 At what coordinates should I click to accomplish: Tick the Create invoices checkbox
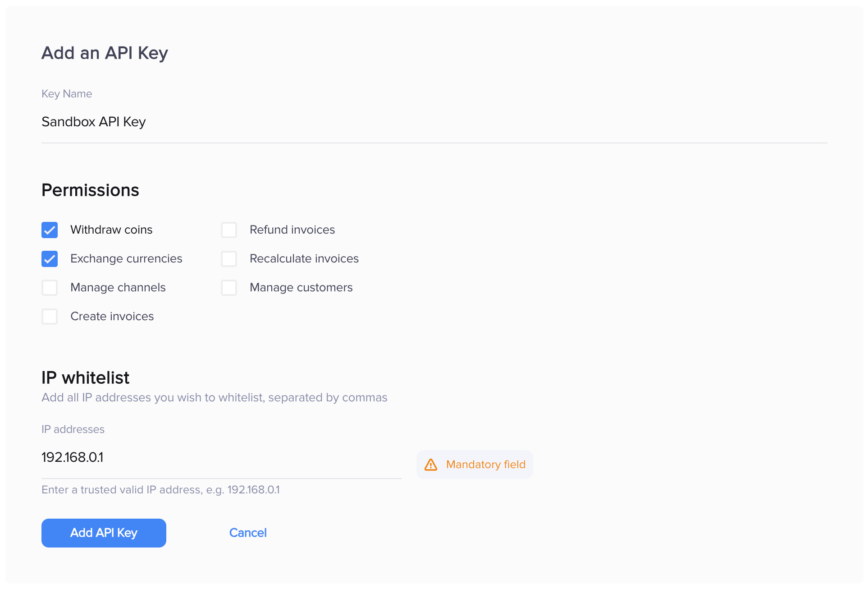[50, 317]
